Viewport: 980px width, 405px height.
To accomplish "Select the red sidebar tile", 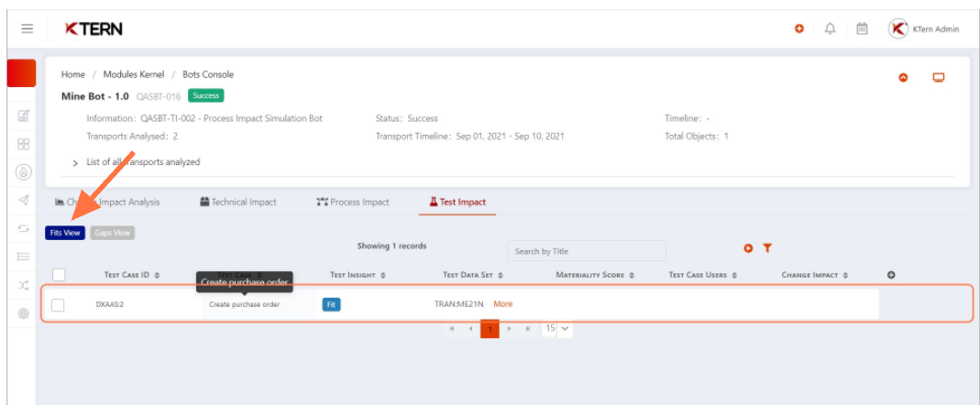I will tap(21, 73).
